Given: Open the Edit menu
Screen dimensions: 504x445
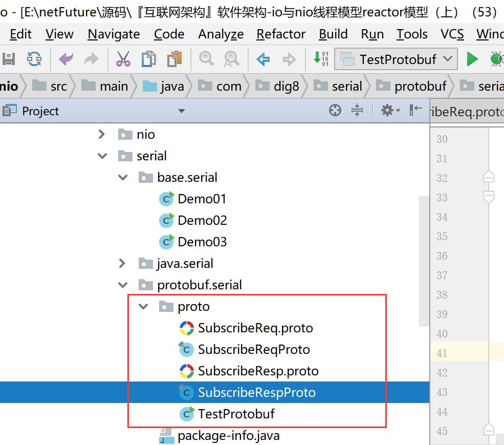Looking at the screenshot, I should point(20,34).
